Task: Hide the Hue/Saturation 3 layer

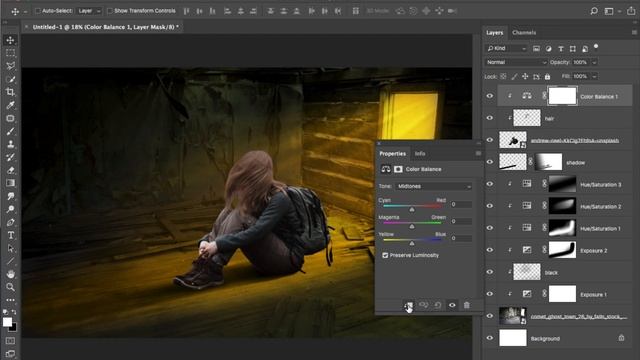Action: point(490,184)
